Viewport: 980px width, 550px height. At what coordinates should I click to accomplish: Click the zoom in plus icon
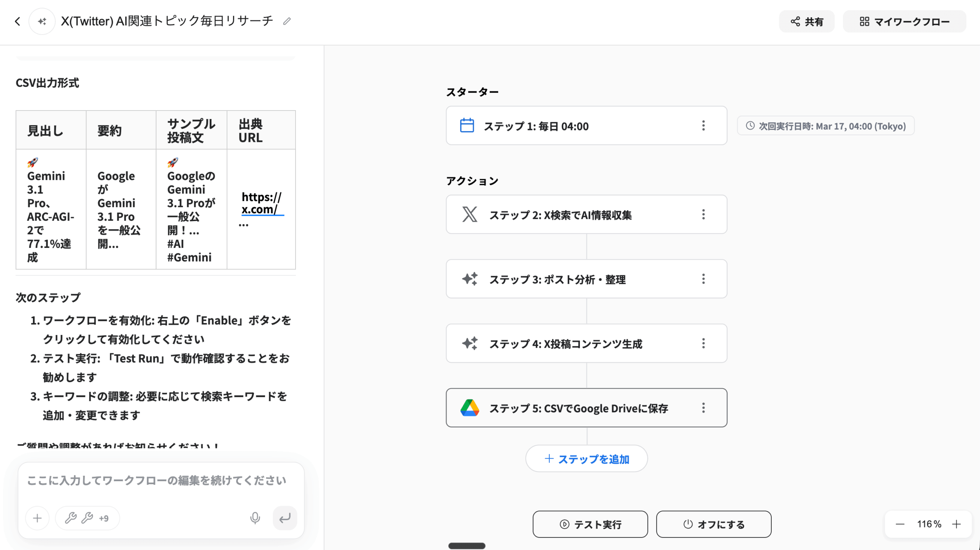point(957,524)
